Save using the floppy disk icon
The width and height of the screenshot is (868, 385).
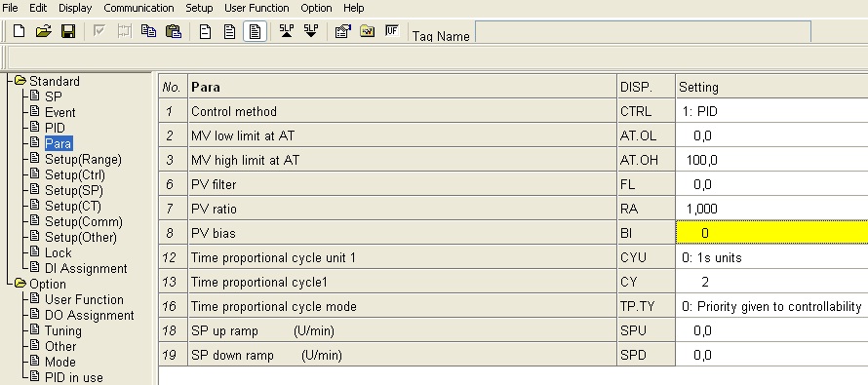click(68, 31)
